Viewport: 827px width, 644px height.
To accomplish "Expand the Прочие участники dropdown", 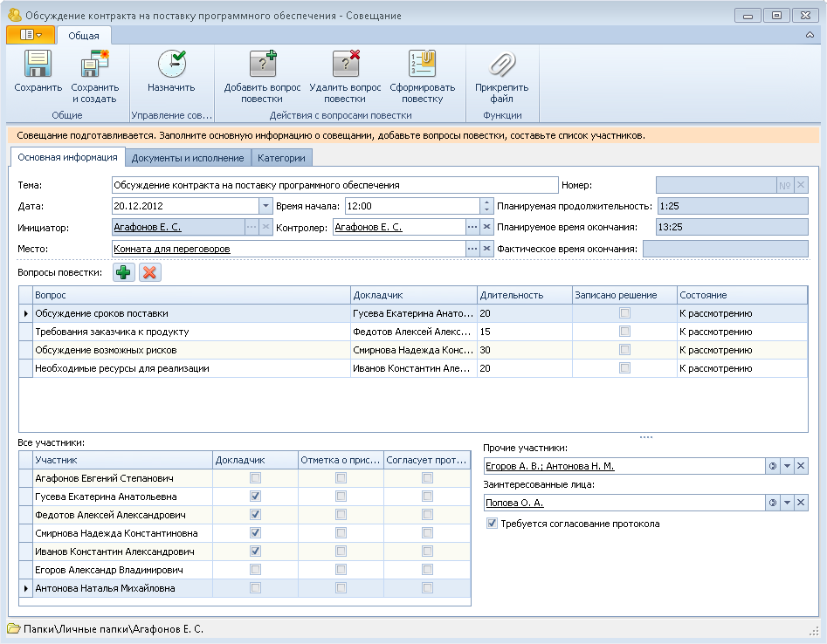I will [787, 466].
